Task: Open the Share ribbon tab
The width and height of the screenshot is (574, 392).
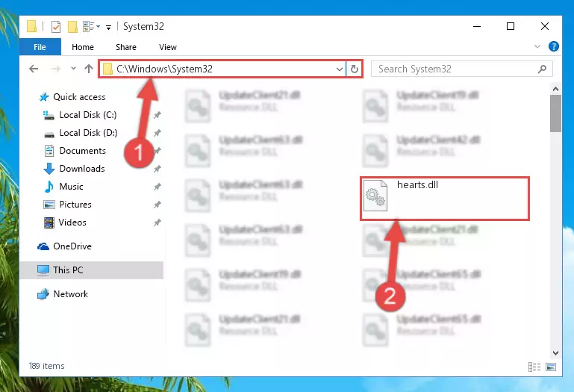Action: click(126, 47)
